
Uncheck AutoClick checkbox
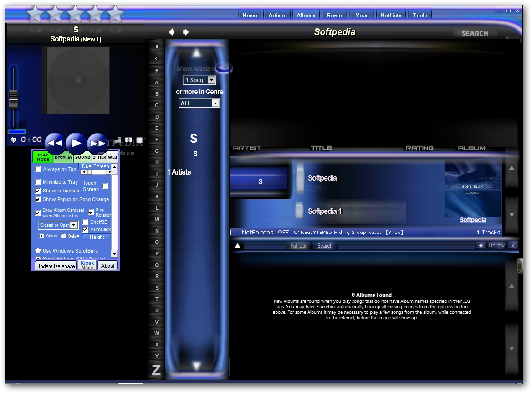point(85,230)
